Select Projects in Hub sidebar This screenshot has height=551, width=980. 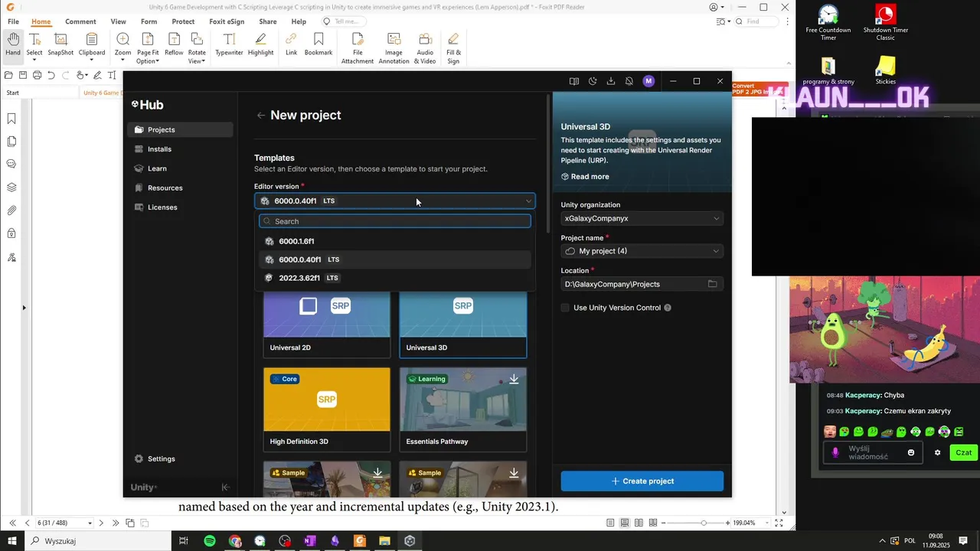pyautogui.click(x=180, y=130)
